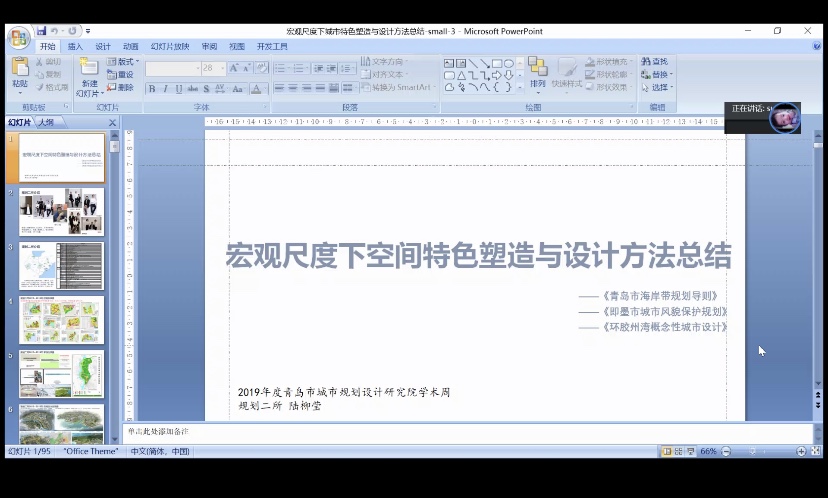Viewport: 828px width, 498px height.
Task: Save the presentation using quick access icon
Action: (x=42, y=31)
